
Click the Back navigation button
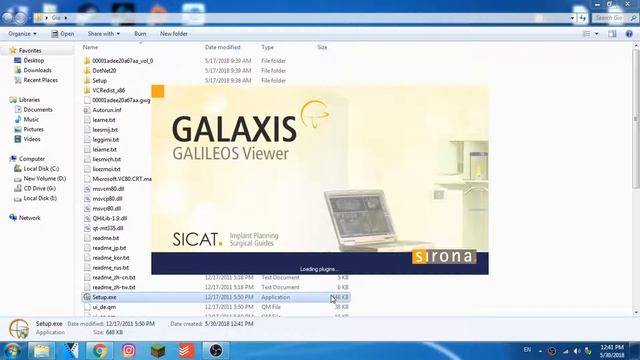(7, 18)
